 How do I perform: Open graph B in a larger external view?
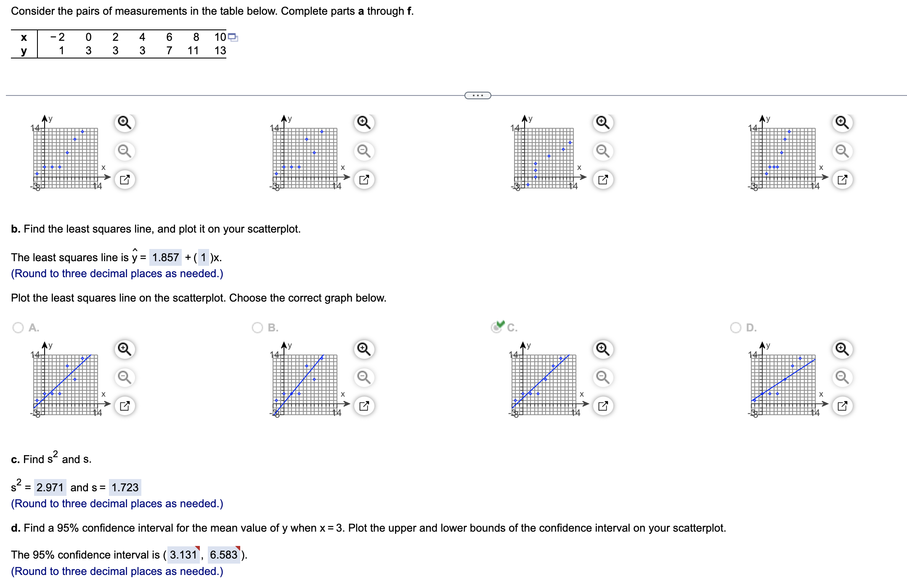[x=364, y=405]
